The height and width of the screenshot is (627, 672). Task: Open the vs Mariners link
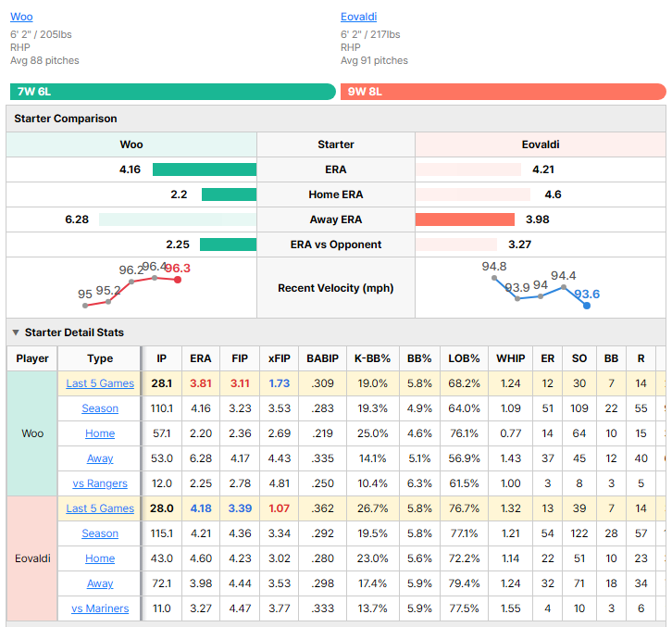(x=100, y=608)
